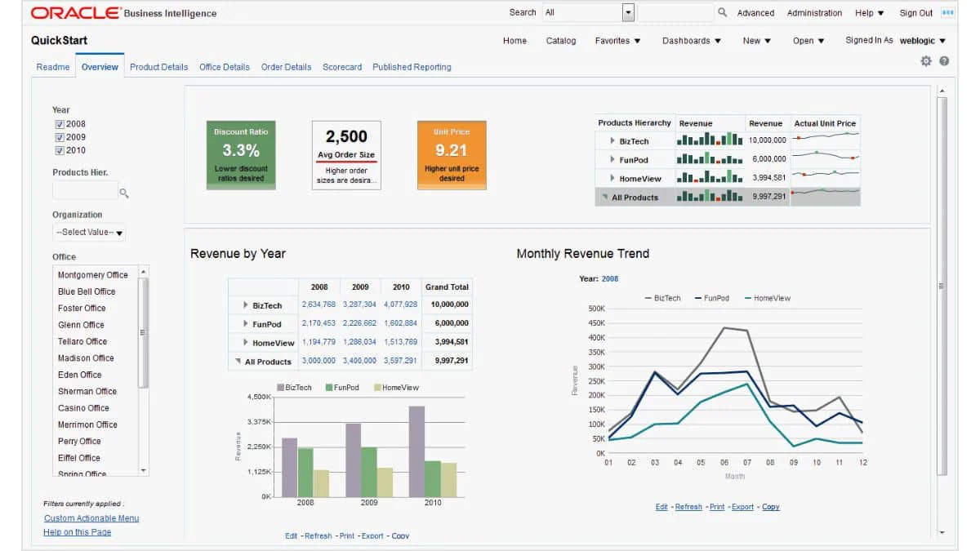Toggle Year 2009 checkbox
The height and width of the screenshot is (551, 980).
click(60, 137)
